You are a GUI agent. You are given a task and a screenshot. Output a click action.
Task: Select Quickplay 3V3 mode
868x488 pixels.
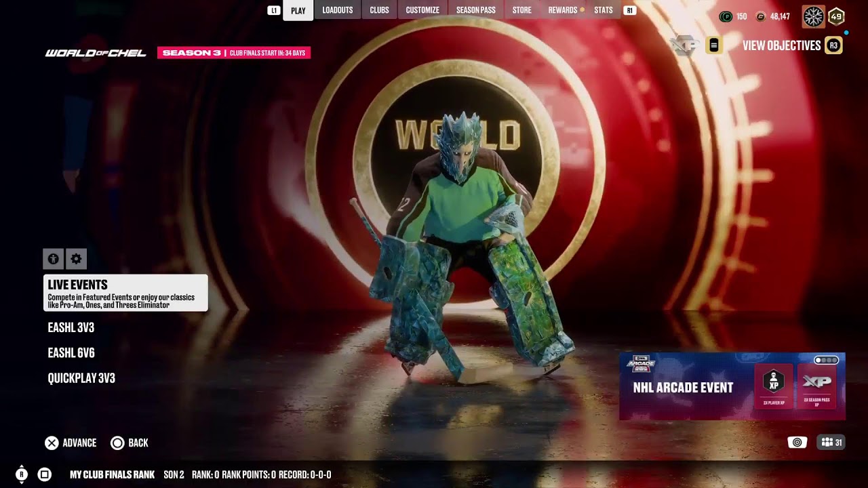tap(81, 378)
